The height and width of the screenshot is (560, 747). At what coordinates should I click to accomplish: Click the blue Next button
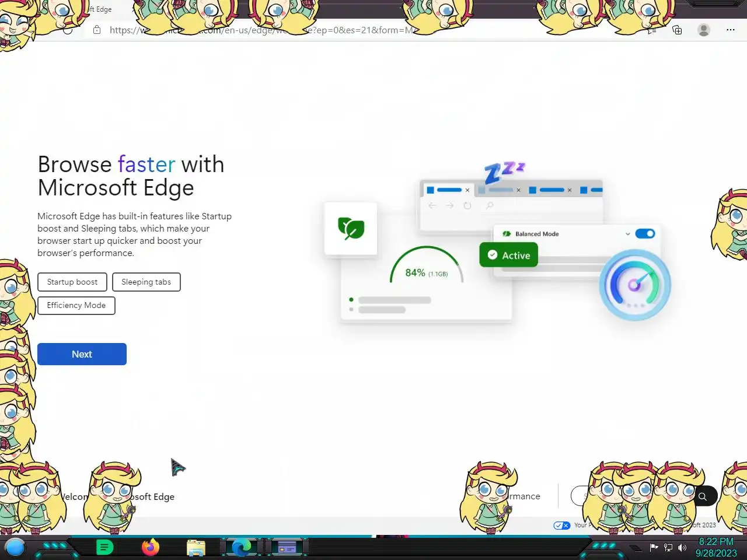(x=82, y=354)
